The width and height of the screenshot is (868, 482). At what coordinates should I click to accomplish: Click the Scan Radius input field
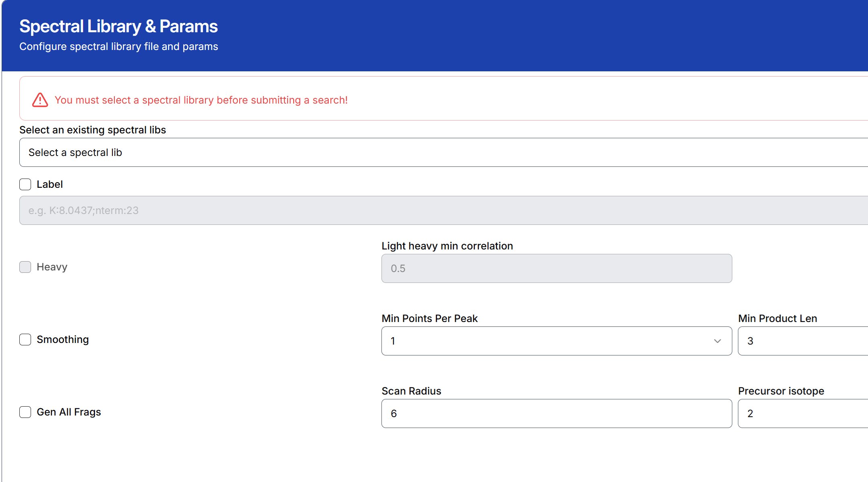tap(556, 413)
